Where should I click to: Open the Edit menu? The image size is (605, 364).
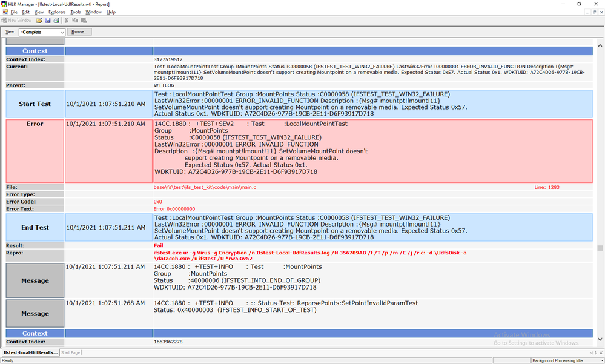pos(26,12)
